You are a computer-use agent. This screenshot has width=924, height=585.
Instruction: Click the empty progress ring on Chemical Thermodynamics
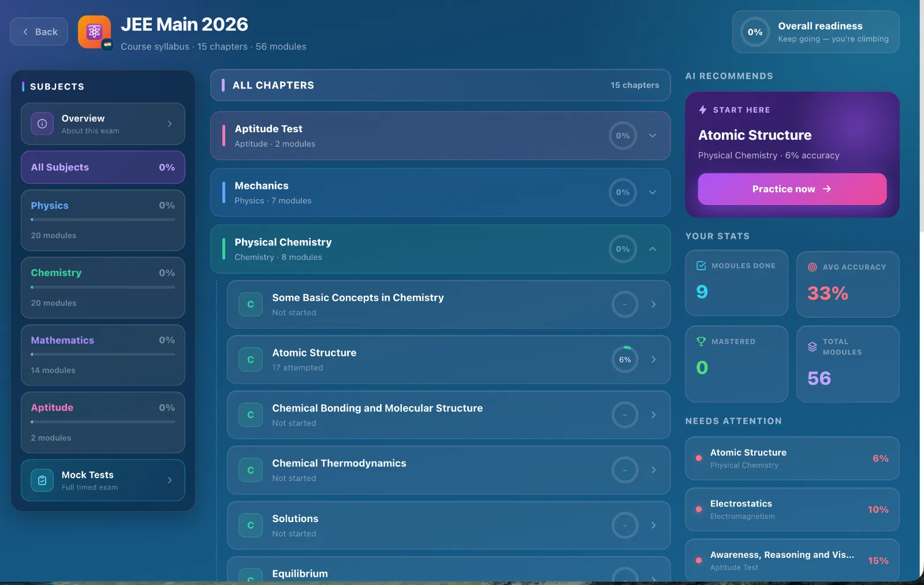tap(625, 470)
